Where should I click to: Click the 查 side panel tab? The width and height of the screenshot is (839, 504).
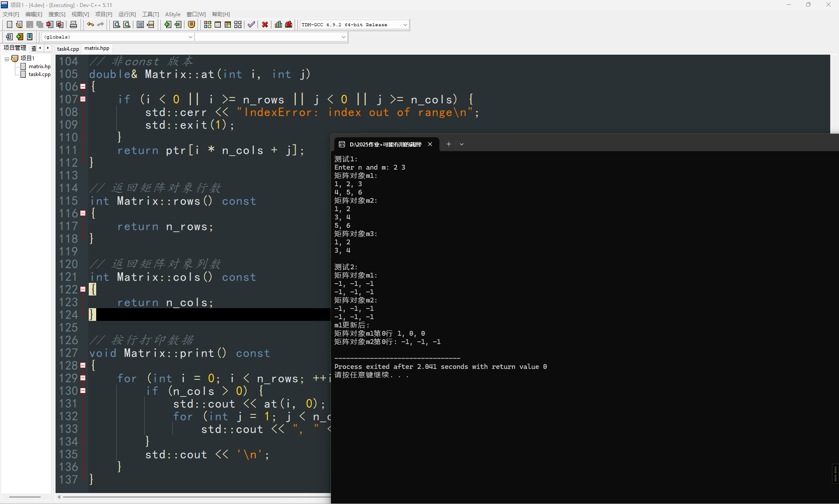[34, 48]
